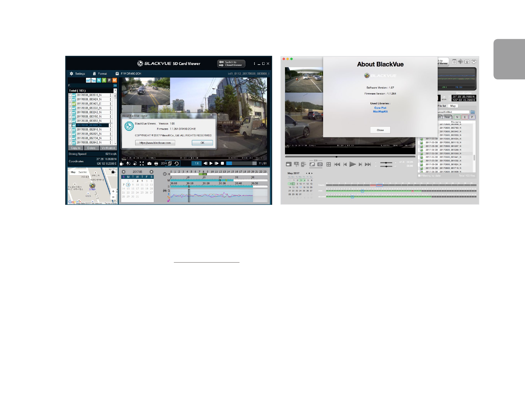Click the hour timeline green marker
Viewport: 525px width, 420px height.
(x=203, y=174)
